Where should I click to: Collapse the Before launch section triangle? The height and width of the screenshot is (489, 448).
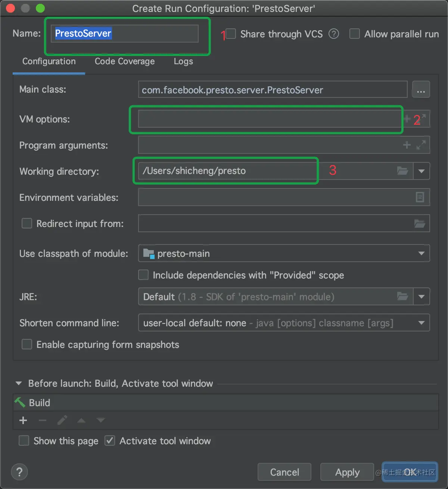point(19,383)
